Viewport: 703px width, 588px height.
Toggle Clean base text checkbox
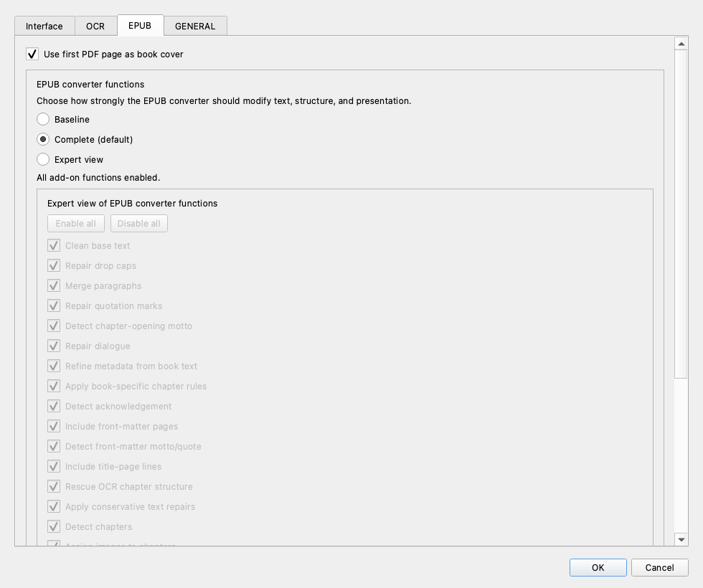tap(54, 245)
